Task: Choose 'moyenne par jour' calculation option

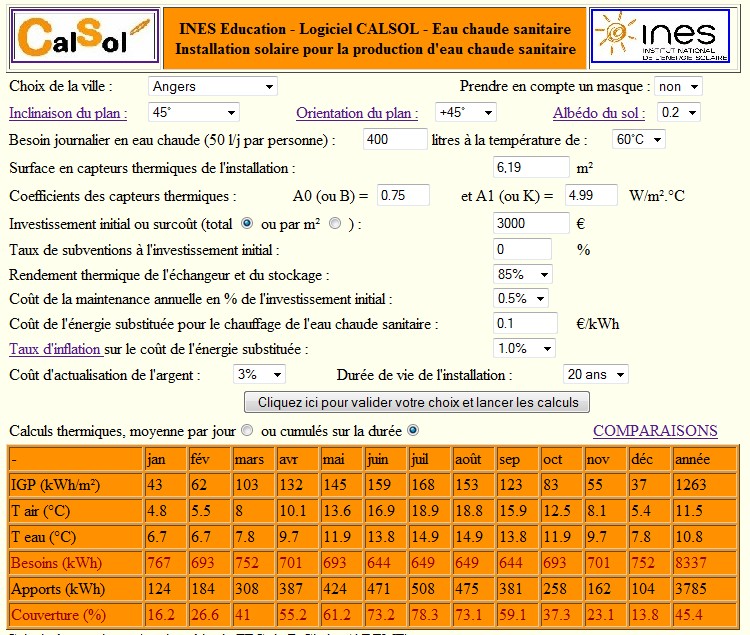Action: 246,431
